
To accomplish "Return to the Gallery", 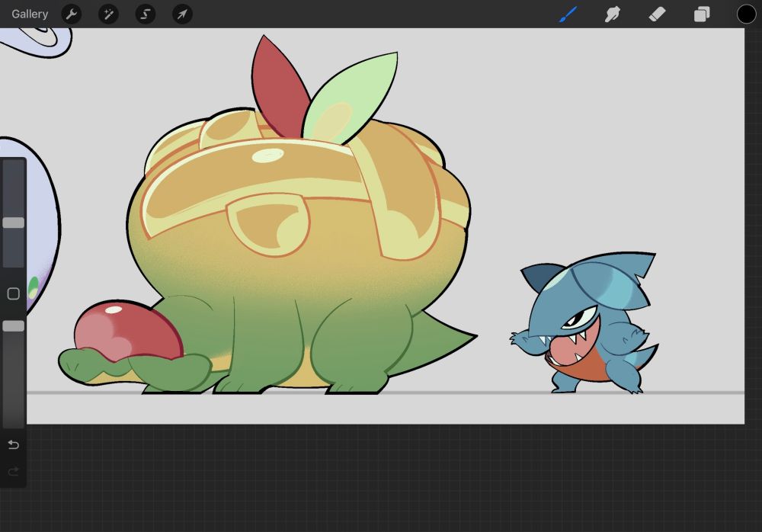I will [x=30, y=14].
